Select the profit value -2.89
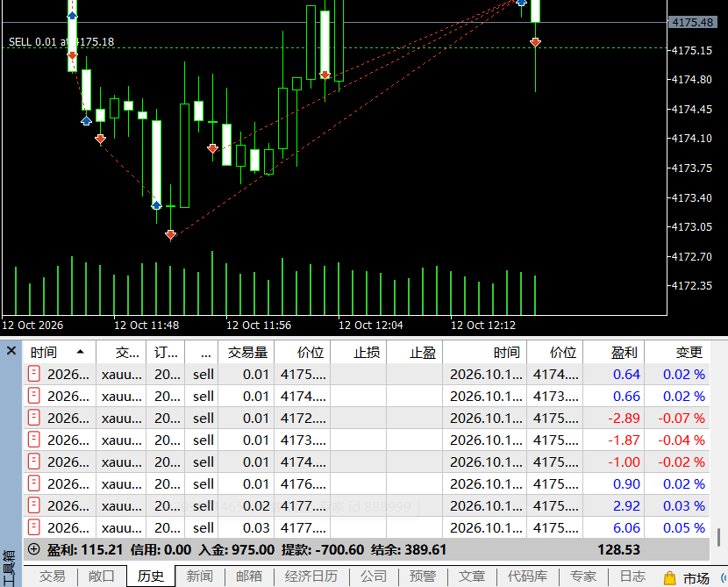 click(x=624, y=418)
